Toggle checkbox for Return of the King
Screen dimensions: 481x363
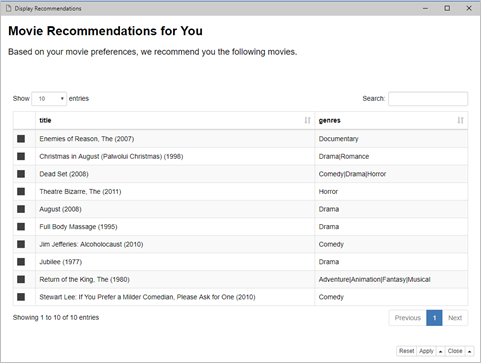coord(21,279)
